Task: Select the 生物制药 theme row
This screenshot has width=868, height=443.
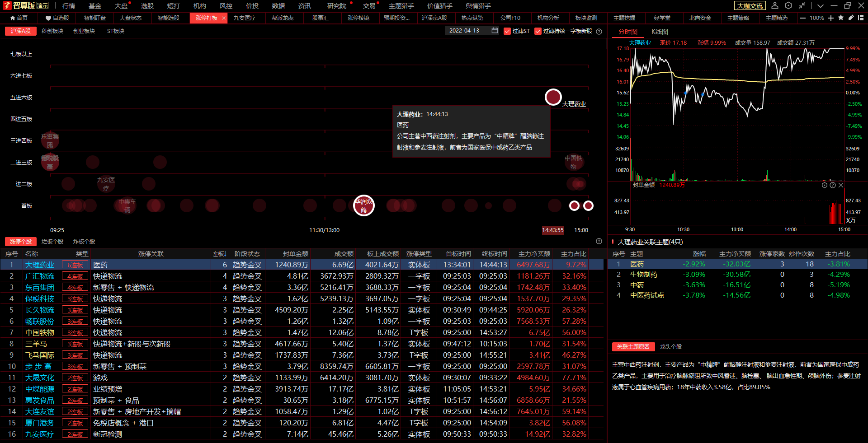Action: click(737, 275)
